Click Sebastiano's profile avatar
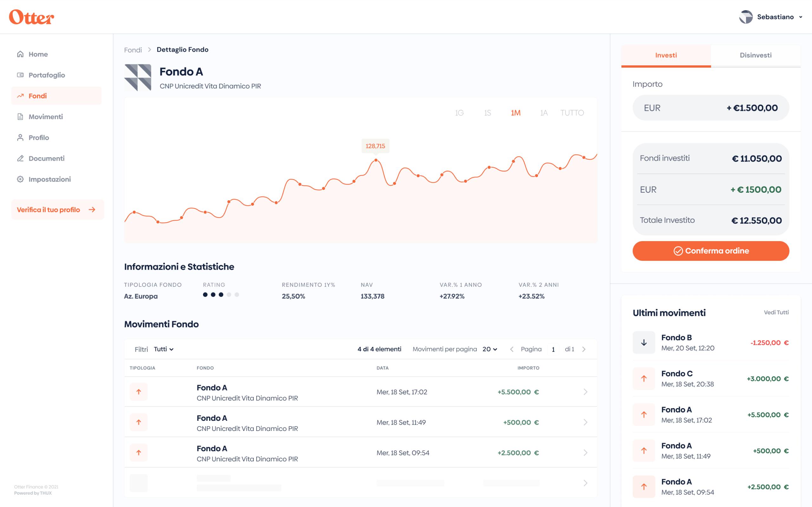Image resolution: width=812 pixels, height=507 pixels. click(746, 17)
